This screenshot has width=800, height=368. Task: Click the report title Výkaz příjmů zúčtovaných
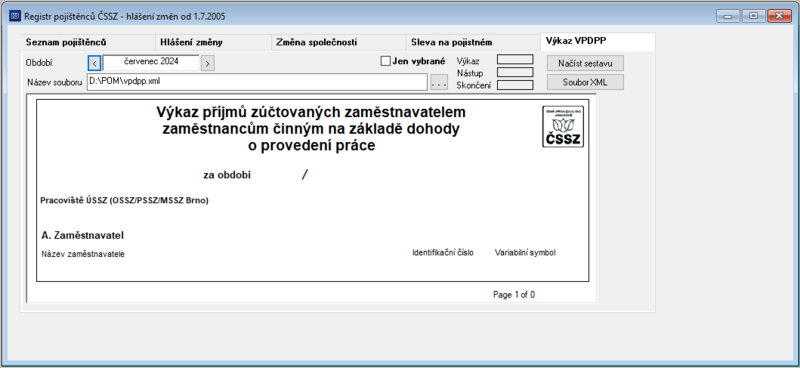point(311,129)
